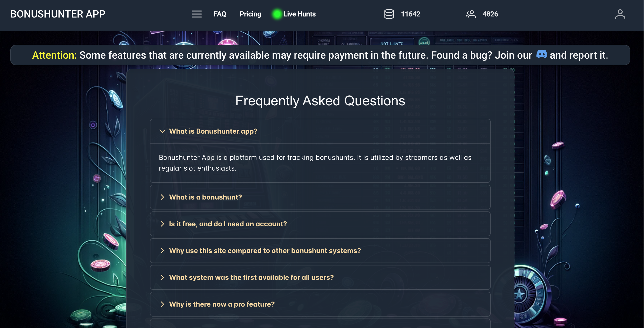Open the user profile icon

[620, 14]
